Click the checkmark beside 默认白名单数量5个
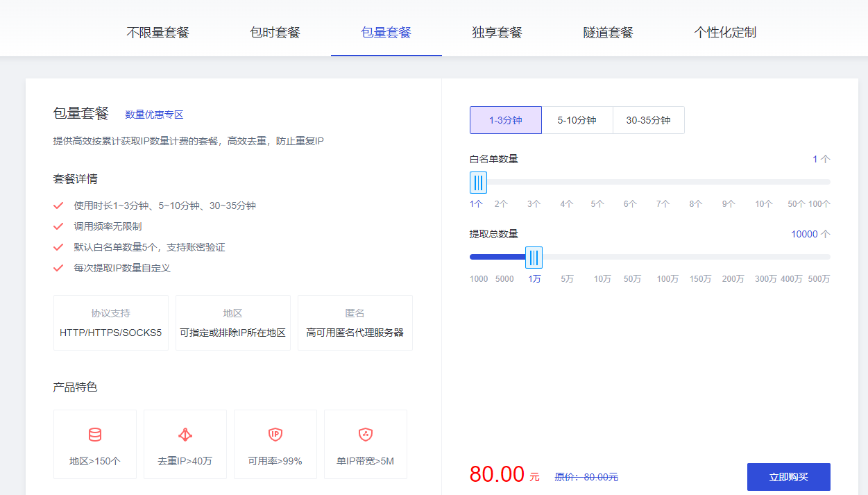Image resolution: width=868 pixels, height=495 pixels. pyautogui.click(x=59, y=247)
